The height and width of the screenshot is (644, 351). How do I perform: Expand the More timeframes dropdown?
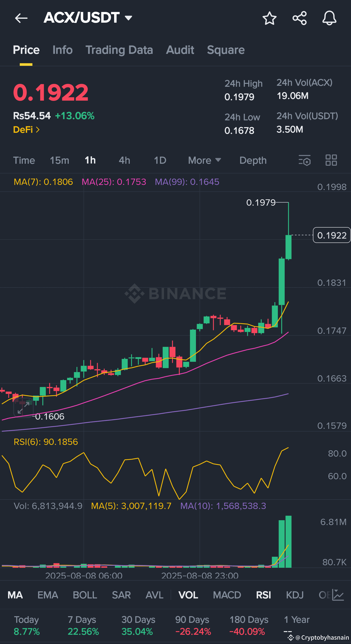pyautogui.click(x=205, y=160)
